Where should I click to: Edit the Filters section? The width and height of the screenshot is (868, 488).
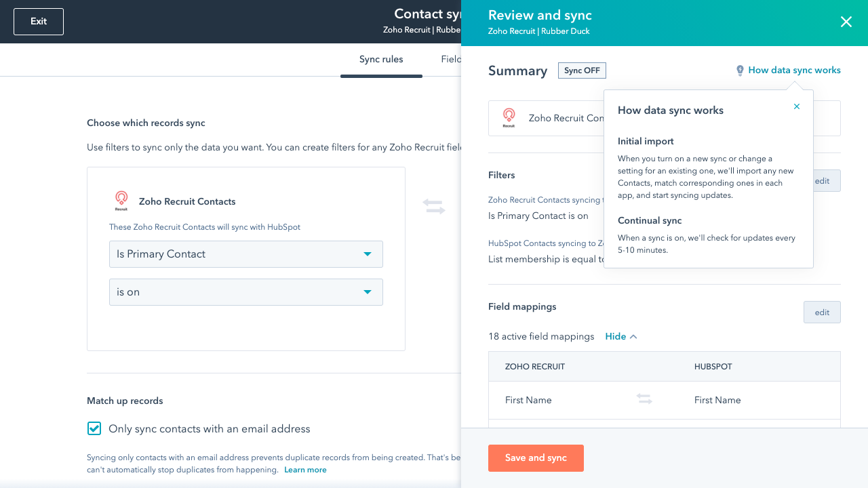[823, 181]
